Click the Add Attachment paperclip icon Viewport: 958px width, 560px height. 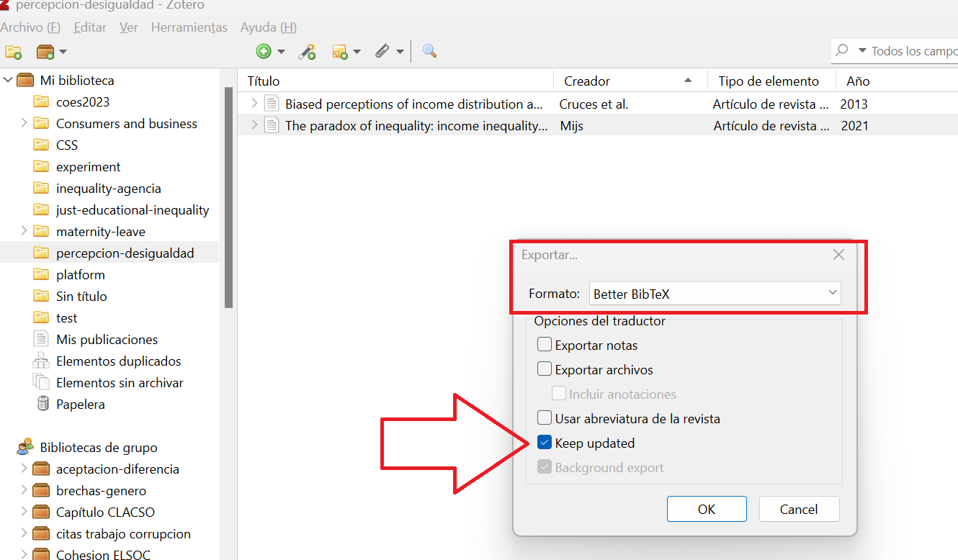pyautogui.click(x=382, y=52)
